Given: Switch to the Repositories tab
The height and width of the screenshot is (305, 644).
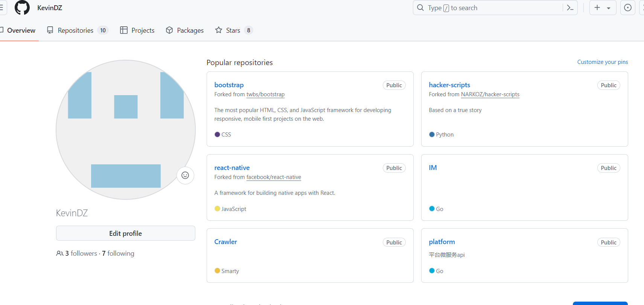Looking at the screenshot, I should tap(78, 30).
